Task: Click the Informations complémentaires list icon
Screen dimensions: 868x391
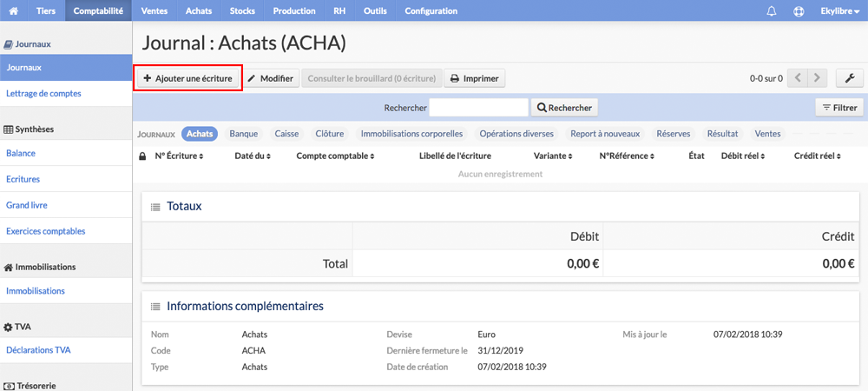Action: [x=155, y=306]
